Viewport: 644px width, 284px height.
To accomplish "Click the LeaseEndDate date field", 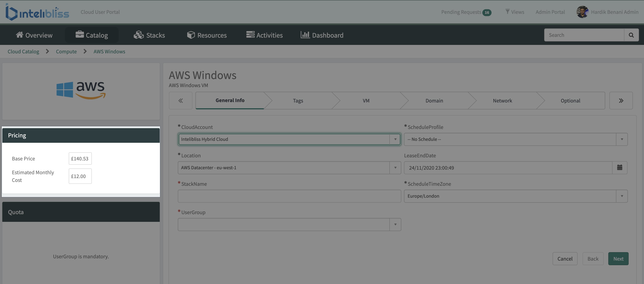I will click(x=508, y=168).
